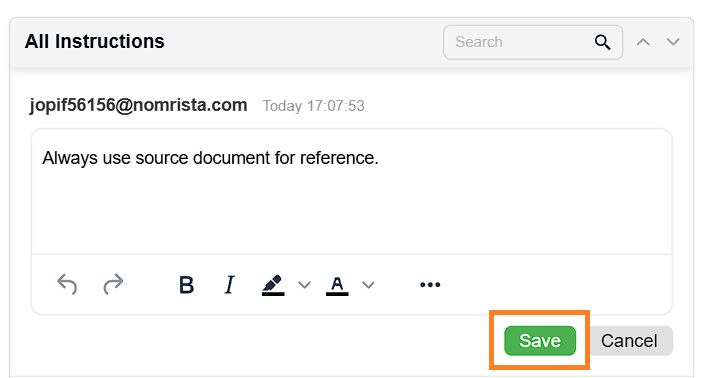Screen dimensions: 707x378
Task: Click the text 'Always use source document for reference.'
Action: pyautogui.click(x=210, y=158)
